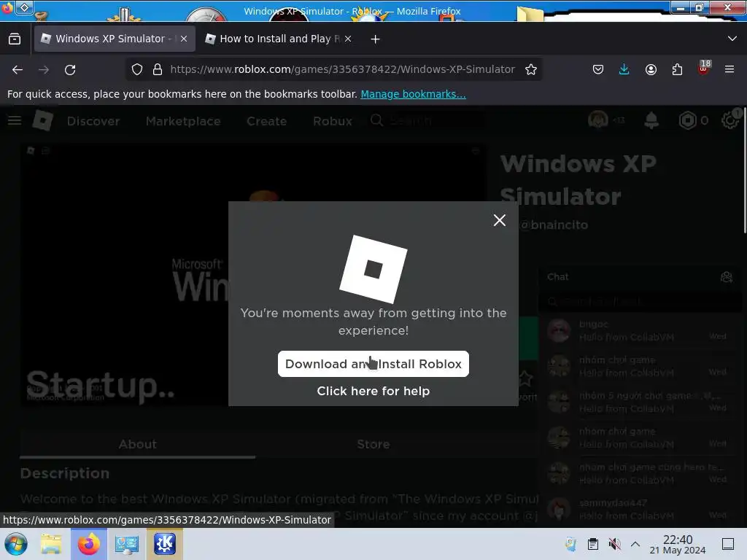Viewport: 747px width, 560px height.
Task: Click the forward navigation arrow
Action: pyautogui.click(x=44, y=69)
